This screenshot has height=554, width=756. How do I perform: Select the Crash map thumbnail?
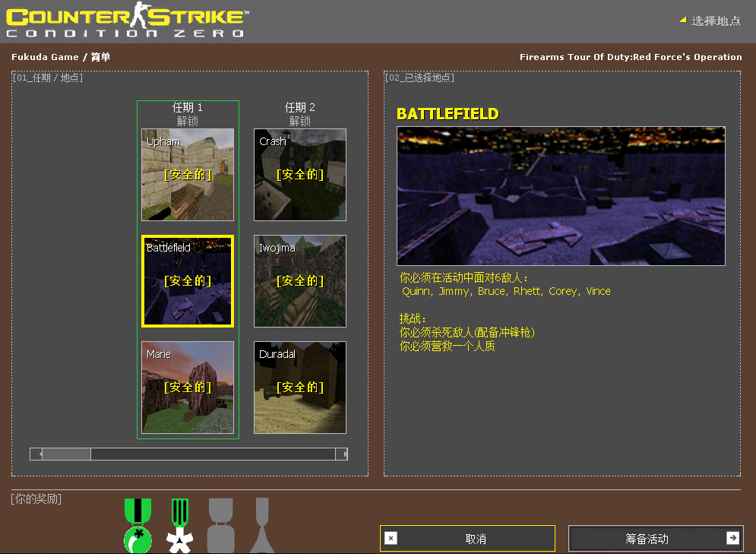299,175
